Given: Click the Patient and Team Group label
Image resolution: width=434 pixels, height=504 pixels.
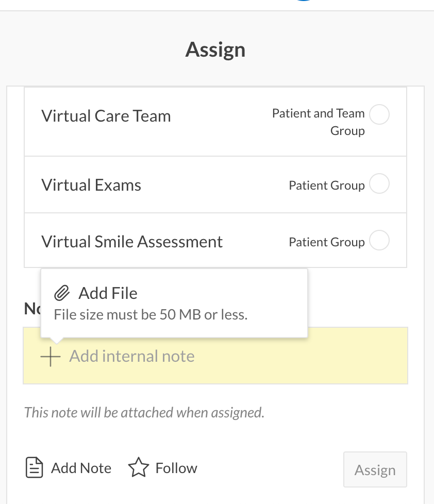Looking at the screenshot, I should [319, 122].
